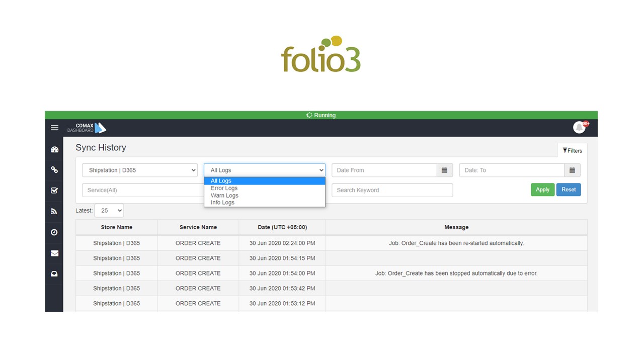Open the Shipstation | D365 store dropdown

[140, 170]
